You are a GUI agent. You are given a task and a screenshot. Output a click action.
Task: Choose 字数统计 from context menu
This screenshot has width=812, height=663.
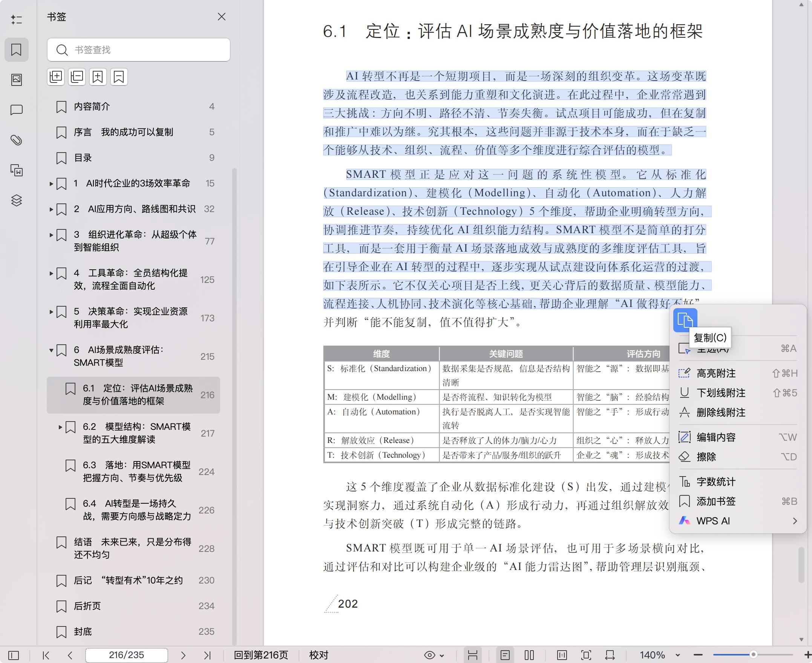[737, 481]
